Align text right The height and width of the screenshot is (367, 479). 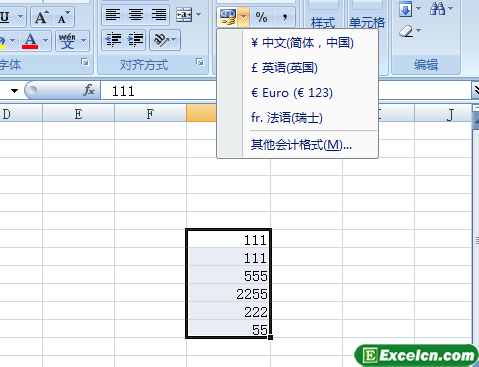click(158, 15)
